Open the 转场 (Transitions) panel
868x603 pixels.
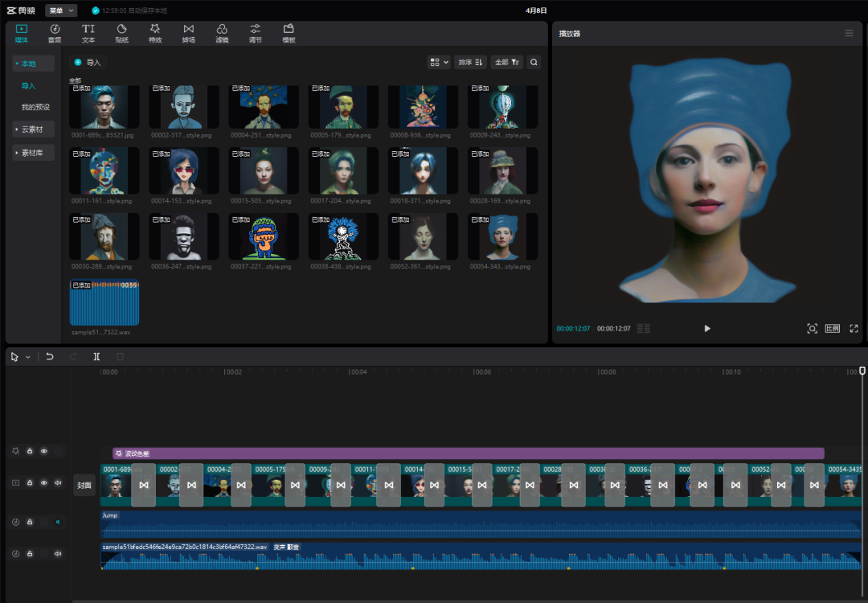point(188,33)
